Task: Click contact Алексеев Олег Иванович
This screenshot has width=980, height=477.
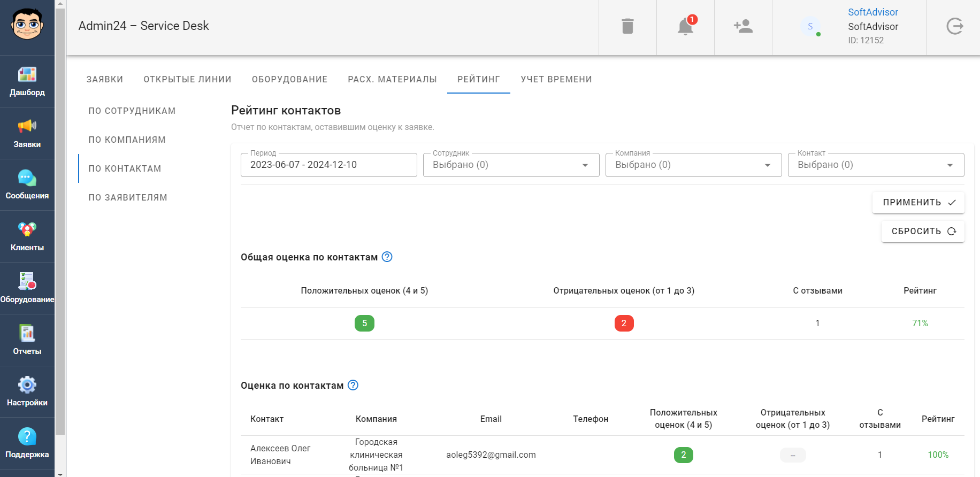Action: click(280, 455)
